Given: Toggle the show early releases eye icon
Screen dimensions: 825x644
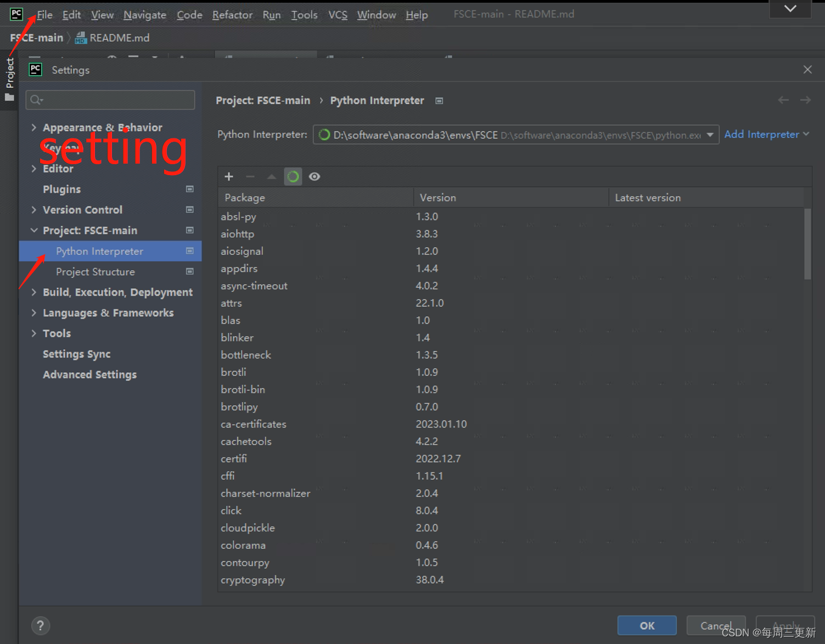Looking at the screenshot, I should (x=315, y=176).
